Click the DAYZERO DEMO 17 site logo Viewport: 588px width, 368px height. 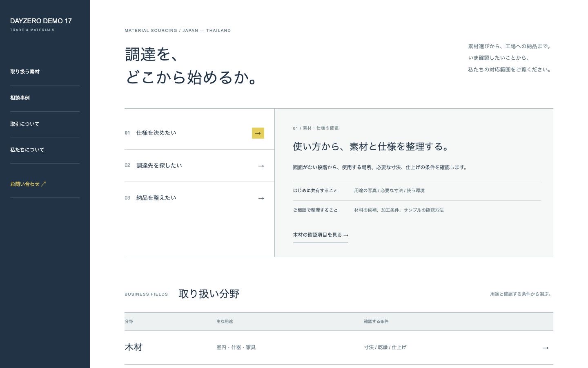click(41, 24)
